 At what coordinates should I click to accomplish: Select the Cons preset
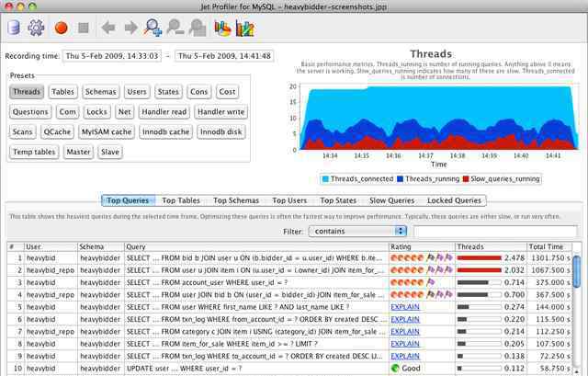coord(198,92)
